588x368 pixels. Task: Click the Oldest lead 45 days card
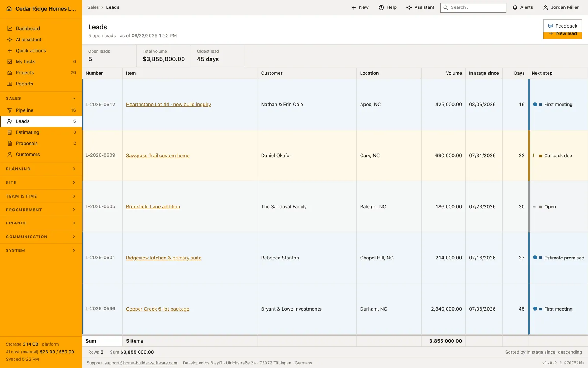(218, 56)
